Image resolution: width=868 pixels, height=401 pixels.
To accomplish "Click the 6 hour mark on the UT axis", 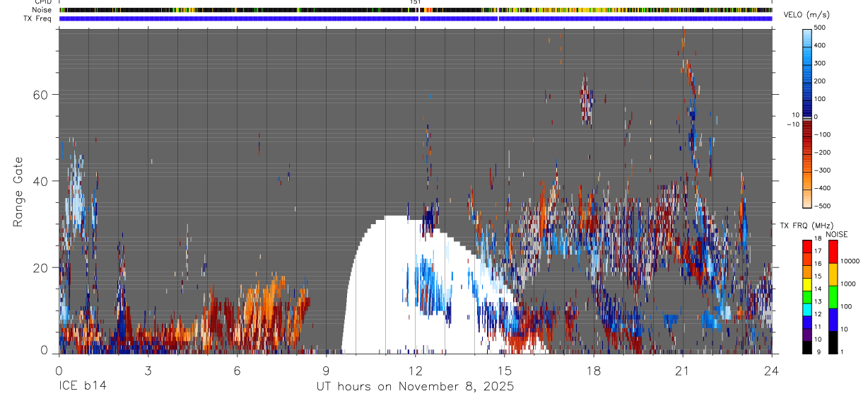I will [237, 371].
